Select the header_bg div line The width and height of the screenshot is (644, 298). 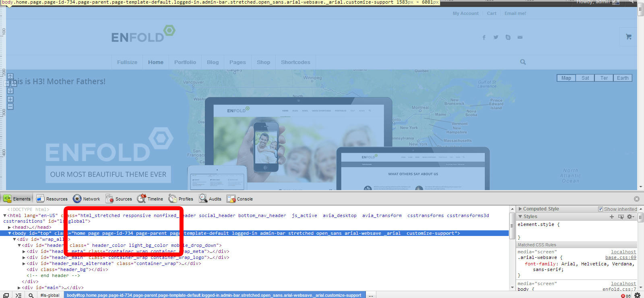point(67,269)
